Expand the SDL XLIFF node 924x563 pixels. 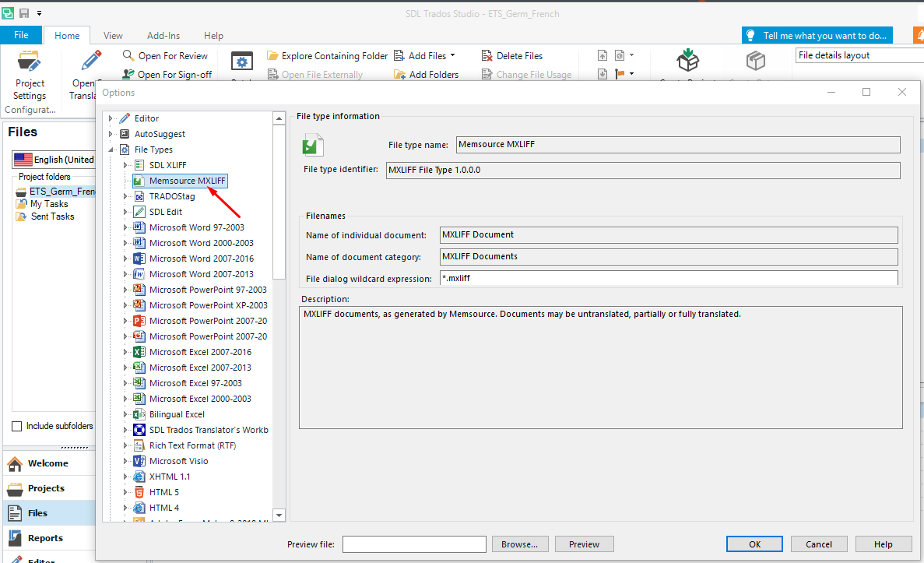click(125, 165)
